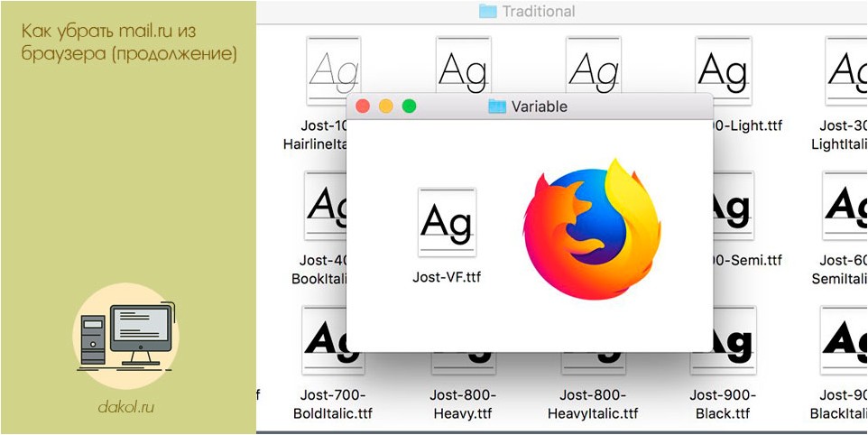Click the HairlineItalic file name in Traditional window
The image size is (868, 435).
(x=315, y=135)
